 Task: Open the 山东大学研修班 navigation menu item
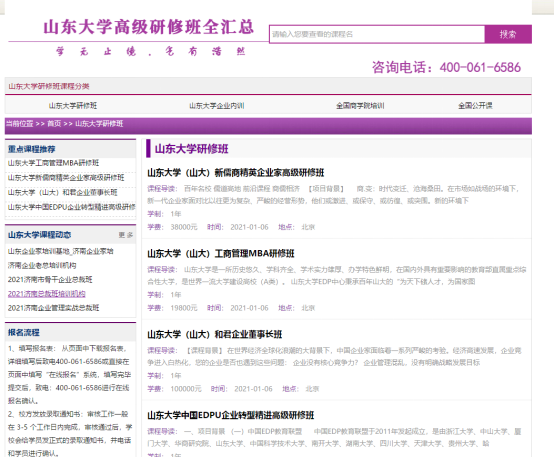[x=73, y=106]
